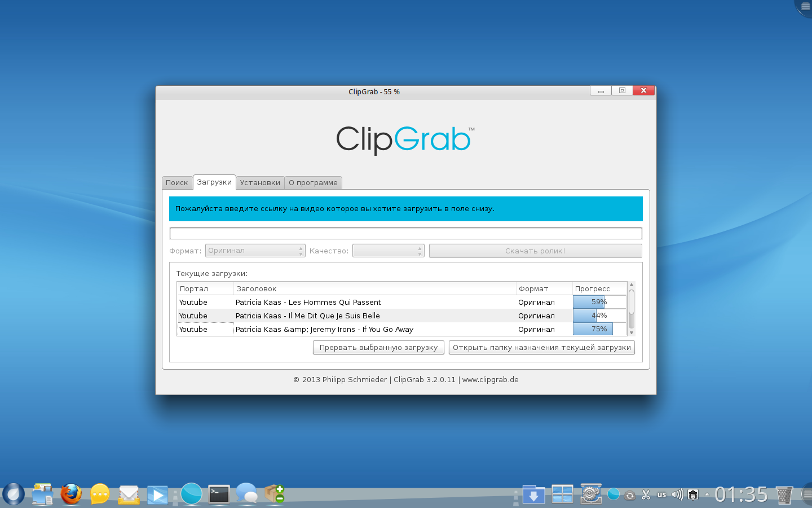Viewport: 812px width, 508px height.
Task: Open the wired network tray icon
Action: pyautogui.click(x=693, y=495)
